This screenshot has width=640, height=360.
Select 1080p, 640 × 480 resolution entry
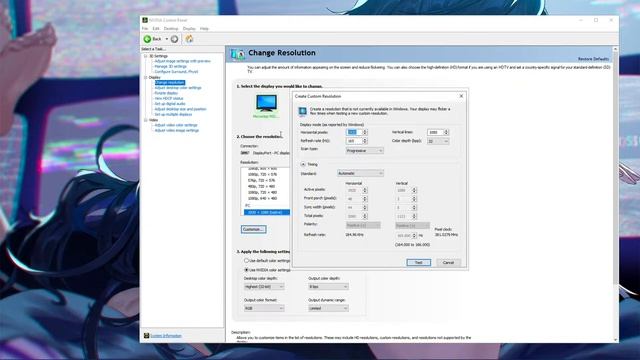click(263, 198)
